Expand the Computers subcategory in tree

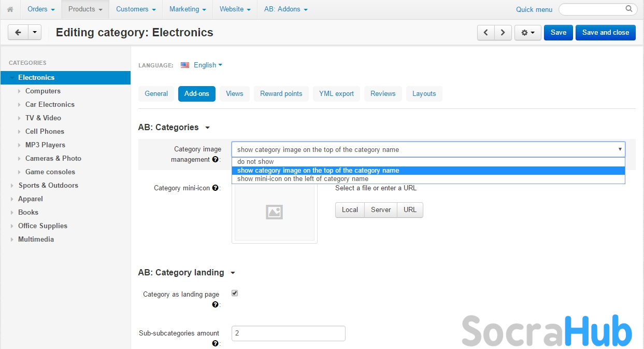tap(19, 91)
